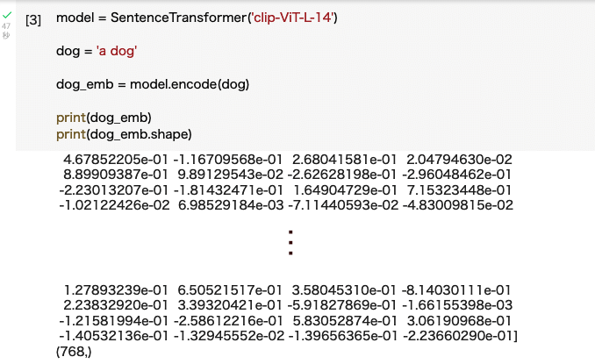Click the print(dog_emb) line
Image resolution: width=595 pixels, height=364 pixels.
[x=104, y=118]
